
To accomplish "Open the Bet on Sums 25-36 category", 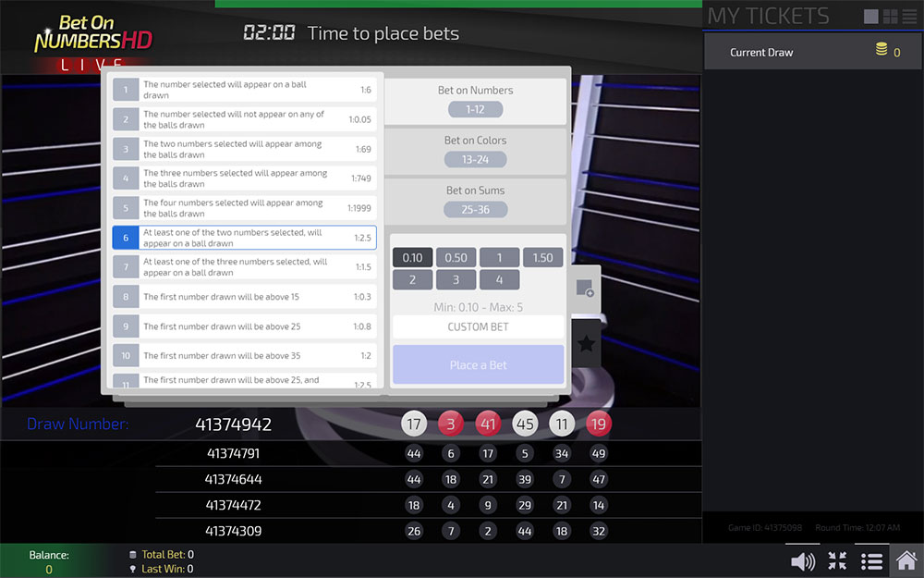I will (x=475, y=201).
